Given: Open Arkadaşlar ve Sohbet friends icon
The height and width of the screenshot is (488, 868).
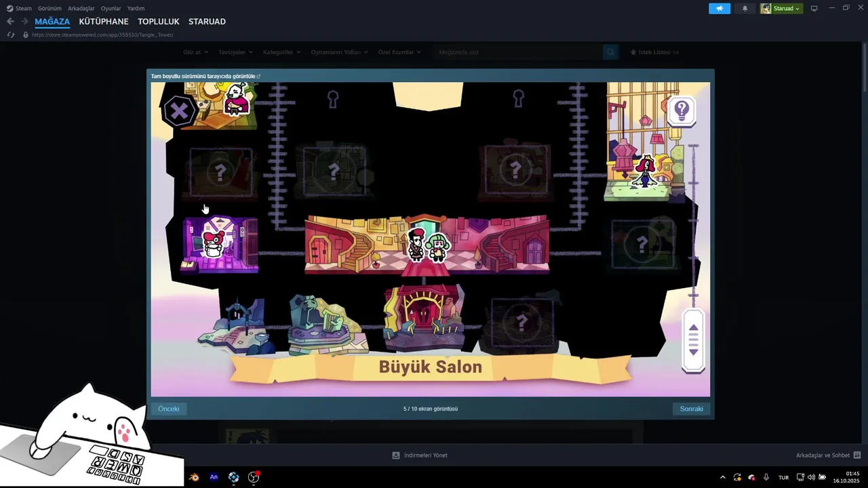Looking at the screenshot, I should click(x=856, y=455).
